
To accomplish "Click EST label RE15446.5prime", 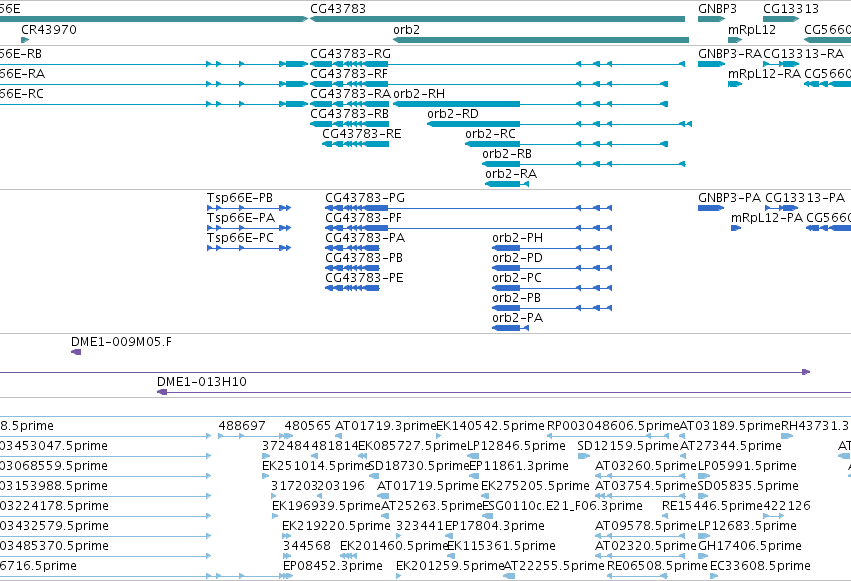I will point(712,506).
